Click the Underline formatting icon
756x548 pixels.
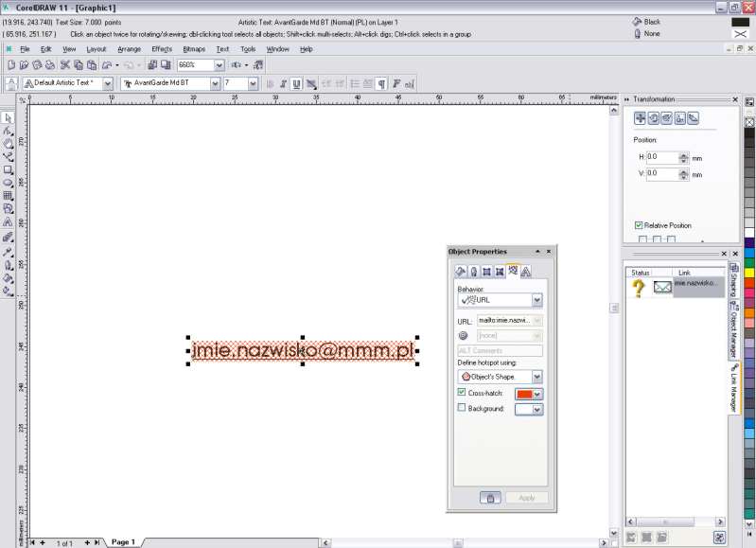(x=297, y=83)
